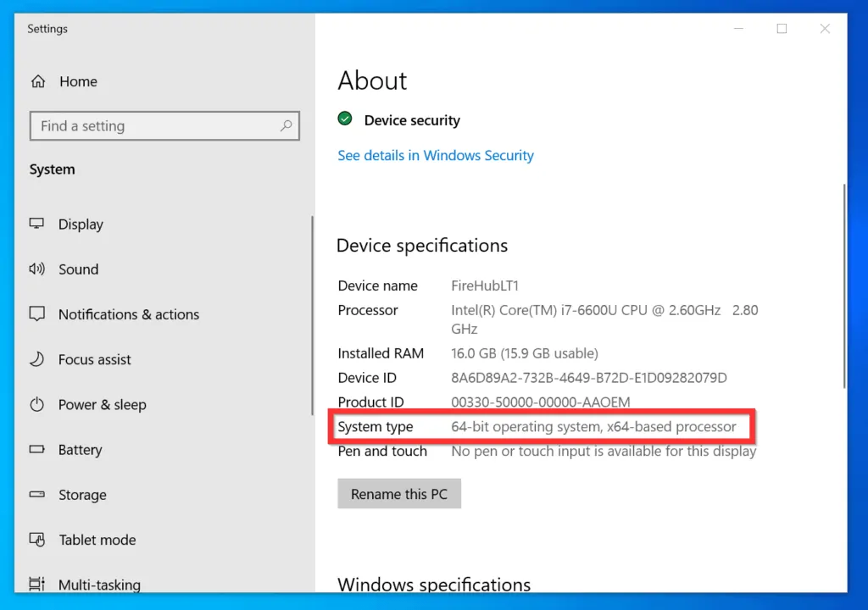Click the Battery icon in sidebar
Image resolution: width=868 pixels, height=610 pixels.
[37, 450]
